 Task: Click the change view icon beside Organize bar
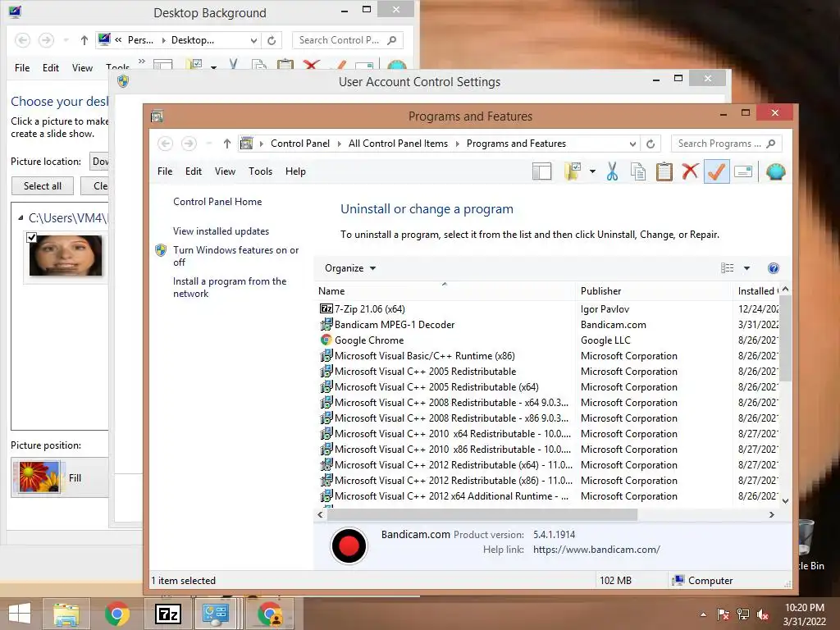pyautogui.click(x=727, y=268)
